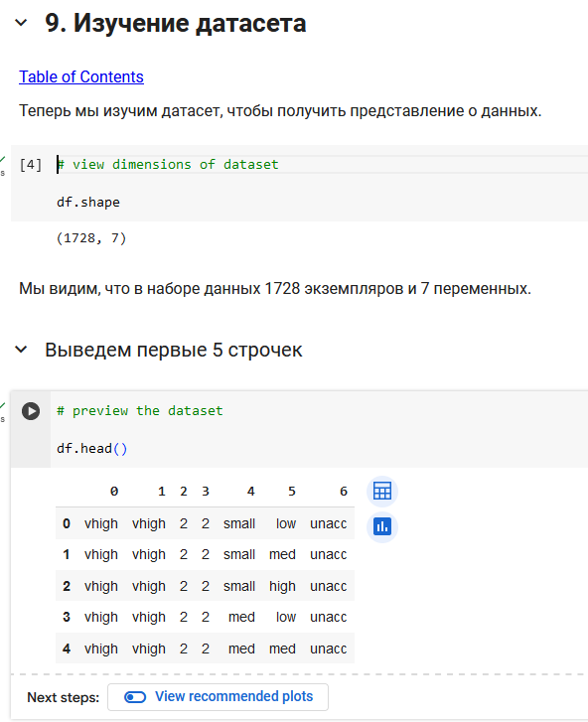
Task: Click the df.head() code line
Action: 91,449
